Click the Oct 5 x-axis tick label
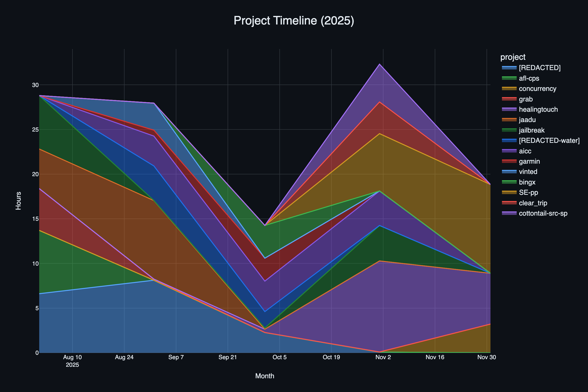588x392 pixels. coord(280,357)
